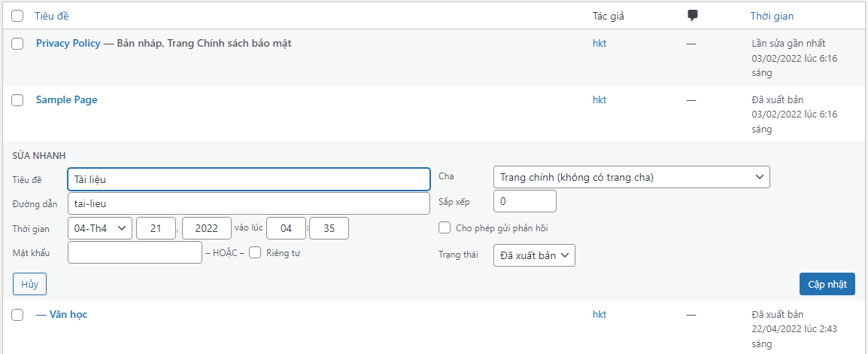This screenshot has height=354, width=868.
Task: Click the Sắp xếp order field
Action: pos(524,202)
